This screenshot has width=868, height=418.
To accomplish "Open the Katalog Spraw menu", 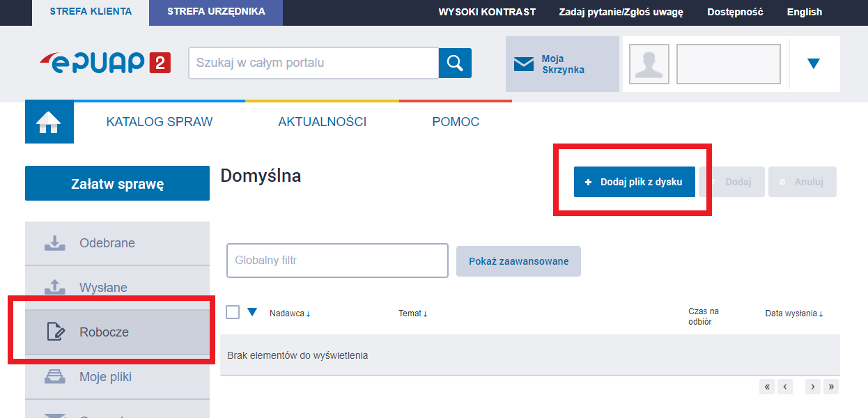I will 160,122.
